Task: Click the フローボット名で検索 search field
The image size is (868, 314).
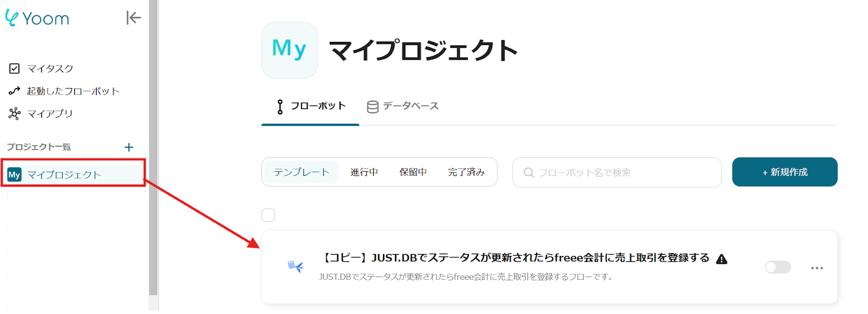Action: [617, 172]
